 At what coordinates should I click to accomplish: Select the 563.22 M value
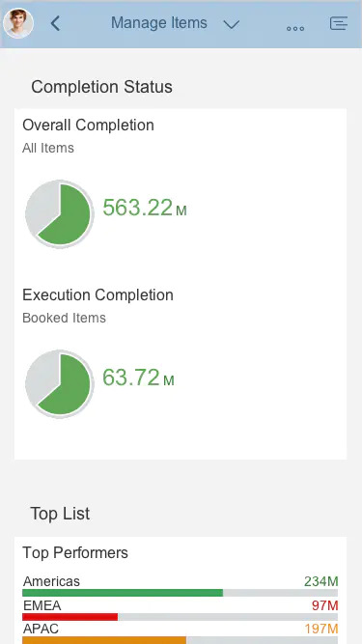coord(145,208)
